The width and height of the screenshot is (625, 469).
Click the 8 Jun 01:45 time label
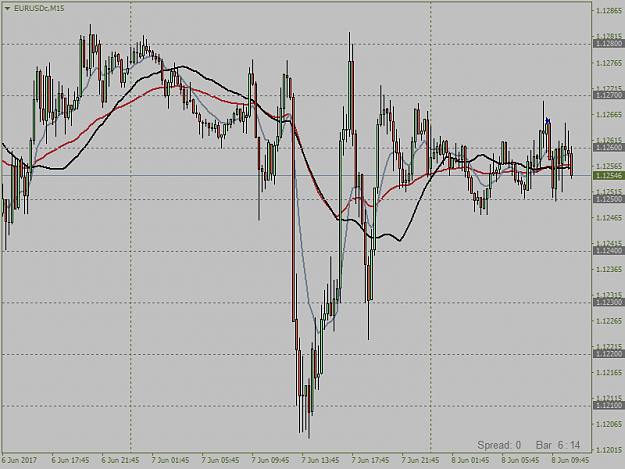(470, 460)
